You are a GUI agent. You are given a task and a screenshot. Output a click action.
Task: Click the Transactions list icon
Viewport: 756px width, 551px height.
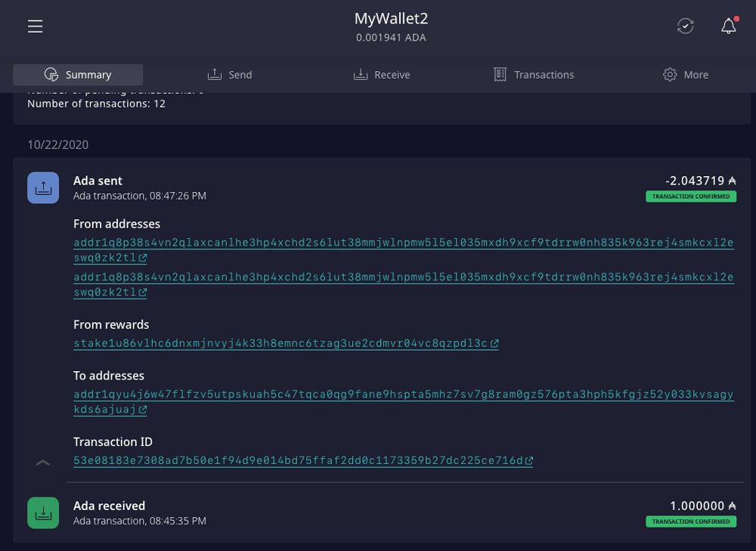[x=500, y=74]
